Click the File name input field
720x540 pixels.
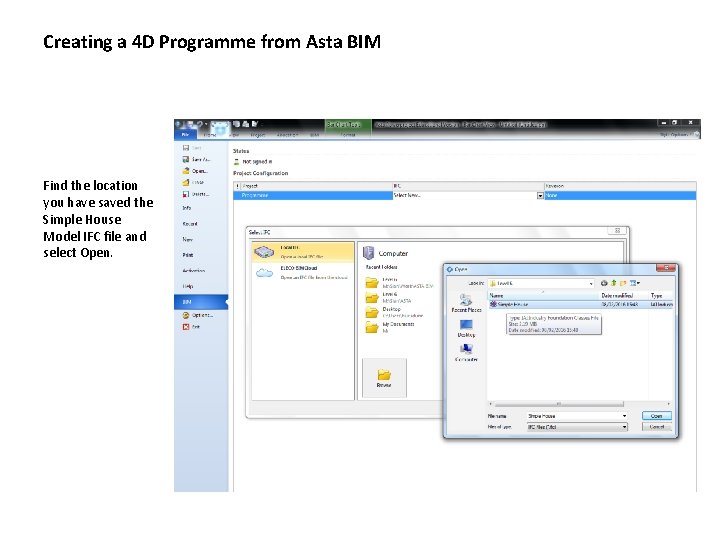click(x=577, y=416)
